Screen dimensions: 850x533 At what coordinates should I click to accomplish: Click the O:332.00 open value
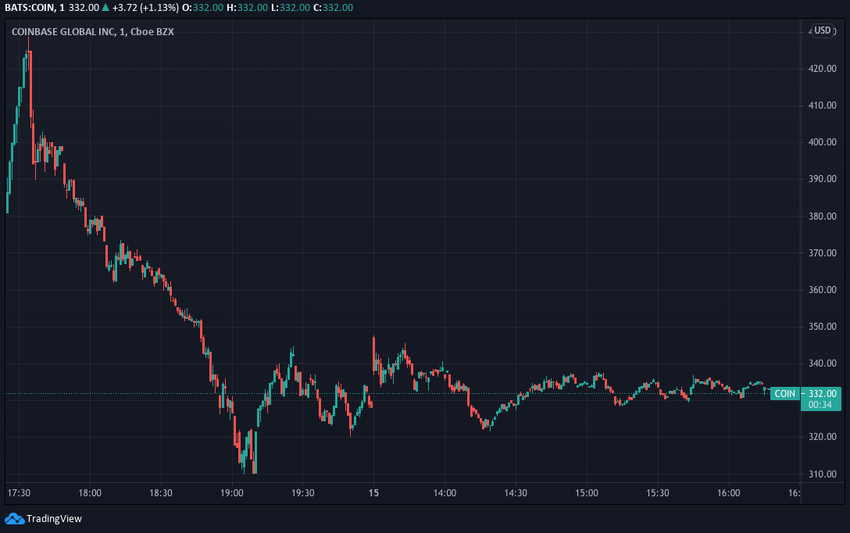click(x=202, y=8)
